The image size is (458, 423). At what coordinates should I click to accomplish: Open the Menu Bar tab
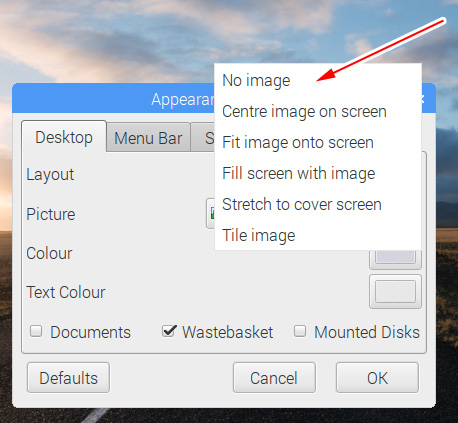click(x=148, y=138)
